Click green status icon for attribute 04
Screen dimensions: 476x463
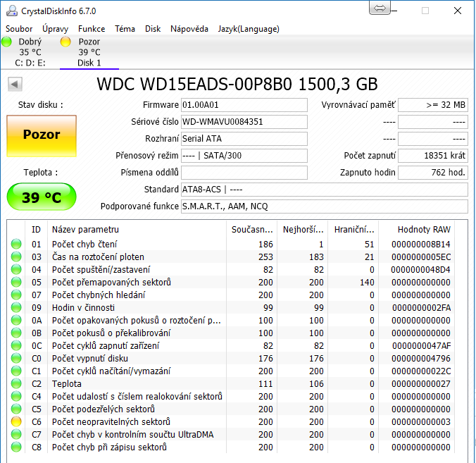tap(16, 269)
